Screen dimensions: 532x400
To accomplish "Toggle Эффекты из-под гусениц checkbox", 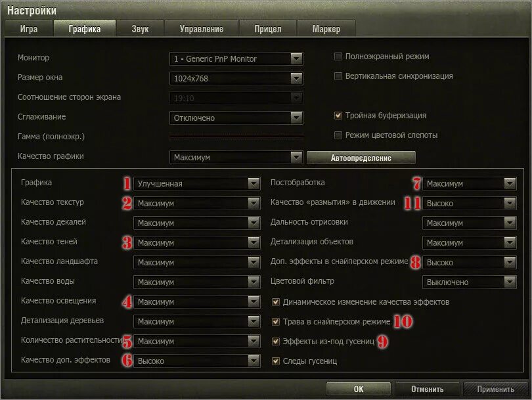I will [276, 342].
